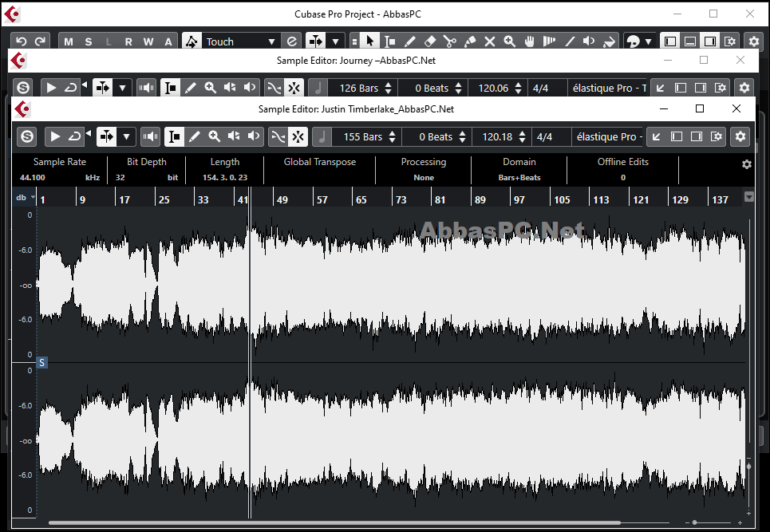The image size is (770, 532).
Task: Toggle Musical Mode note button in Justin Timberlake editor
Action: point(322,136)
